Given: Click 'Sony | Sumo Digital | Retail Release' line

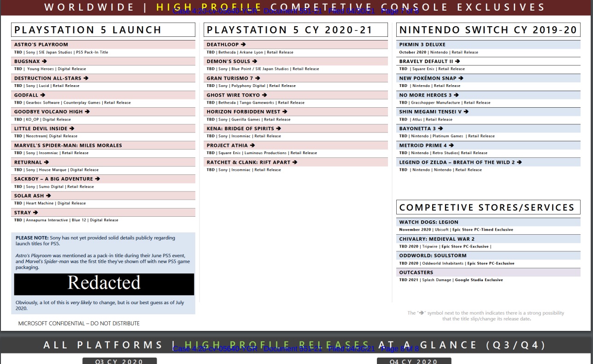Looking at the screenshot, I should 54,187.
